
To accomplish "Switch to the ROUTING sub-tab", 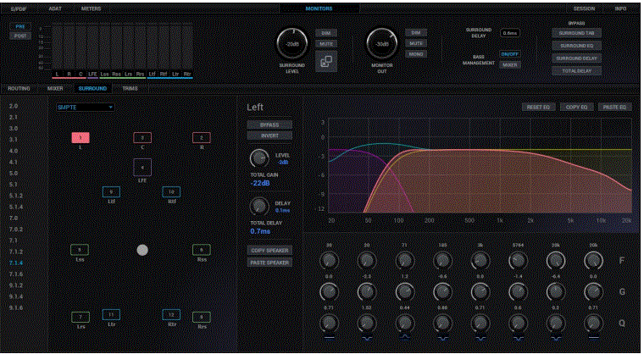I will pos(19,88).
